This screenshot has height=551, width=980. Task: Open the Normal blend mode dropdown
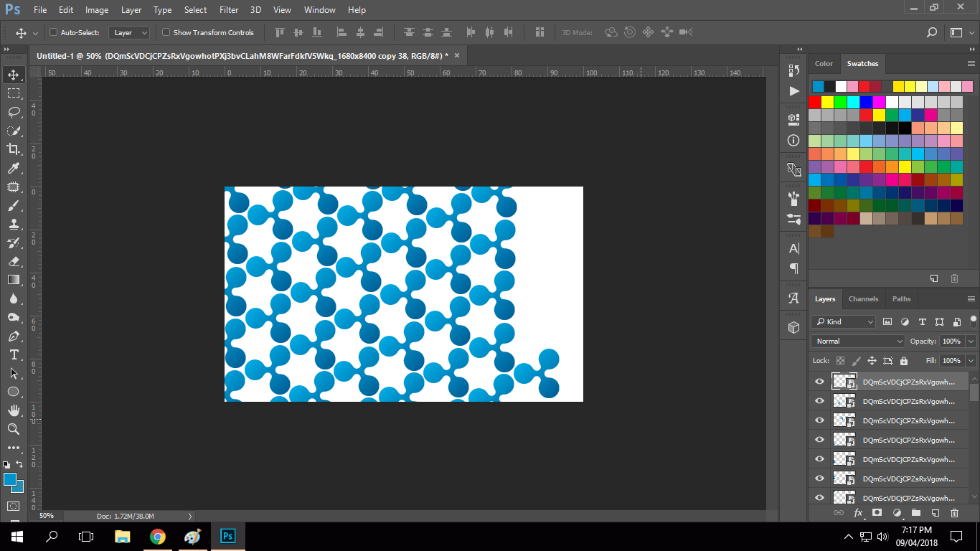tap(858, 342)
